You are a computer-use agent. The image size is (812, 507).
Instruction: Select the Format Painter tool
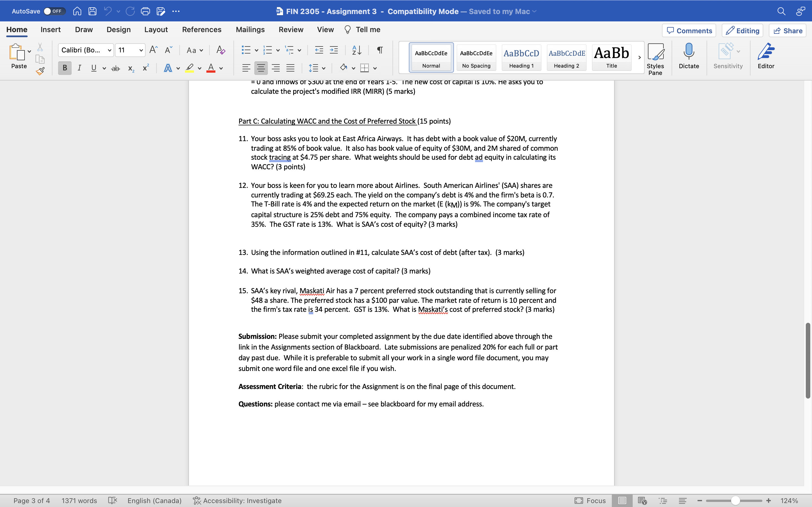coord(40,71)
